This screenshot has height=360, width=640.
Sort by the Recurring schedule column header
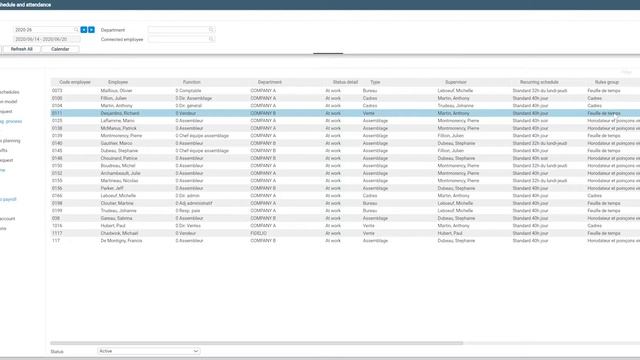539,82
